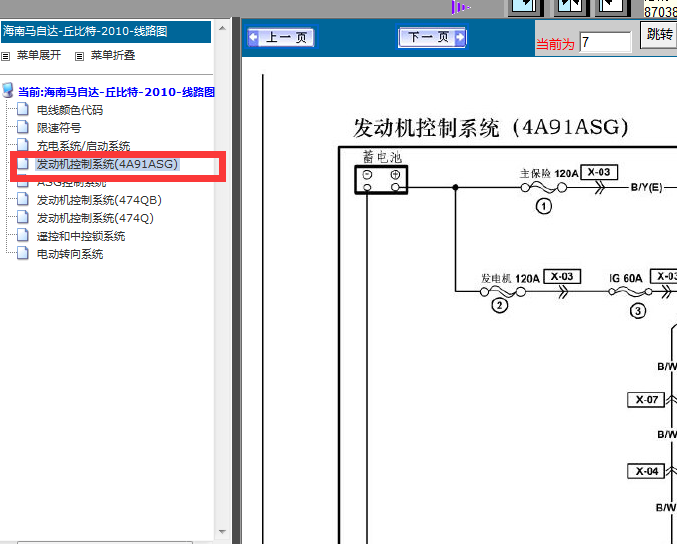Viewport: 677px width, 544px height.
Task: Click the X-03 connector box near 主保险
Action: [599, 172]
